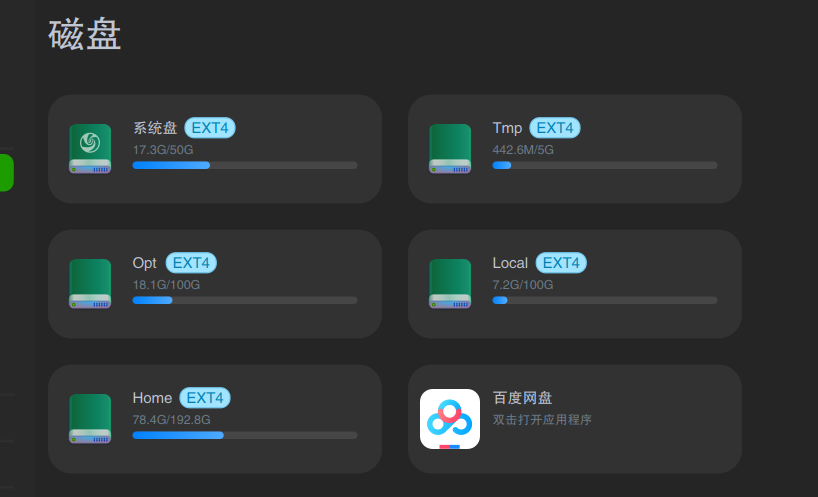Click the Local disk drive icon
The height and width of the screenshot is (497, 818).
coord(450,283)
